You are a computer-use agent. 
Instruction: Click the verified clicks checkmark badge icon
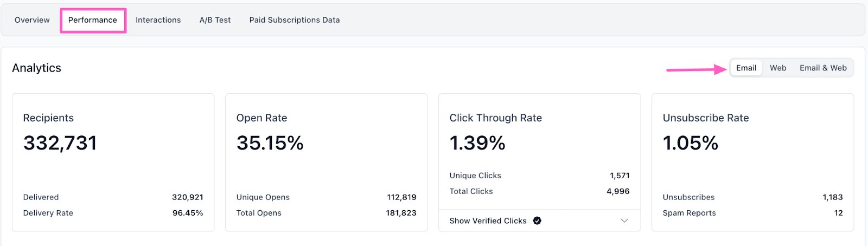click(537, 221)
